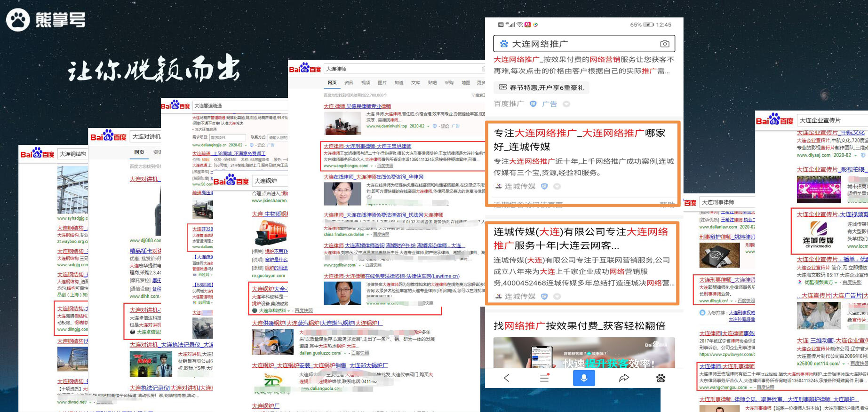Switch to the 资讯 tab in 大连律师 results
868x412 pixels.
(349, 83)
